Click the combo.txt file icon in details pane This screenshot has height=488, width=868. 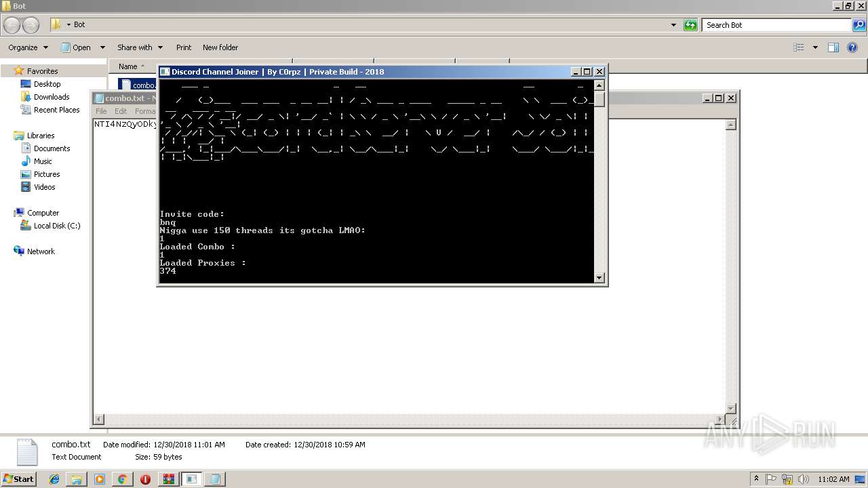click(x=26, y=451)
